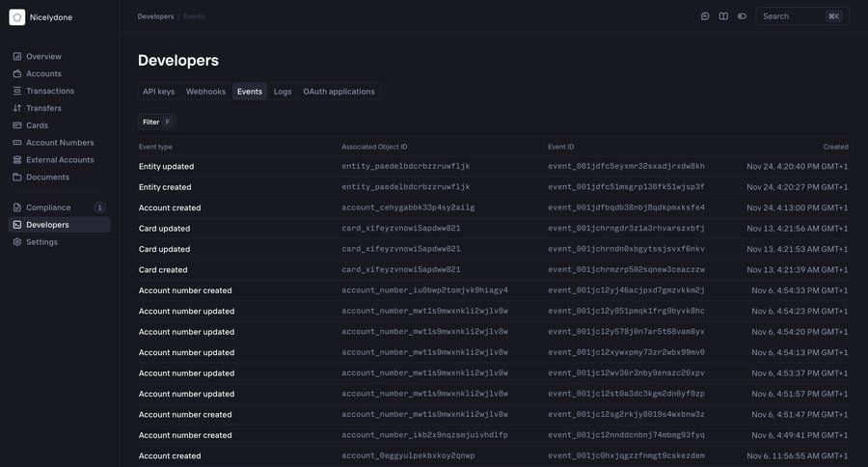The image size is (868, 467).
Task: Click the Developers breadcrumb link
Action: [x=155, y=16]
